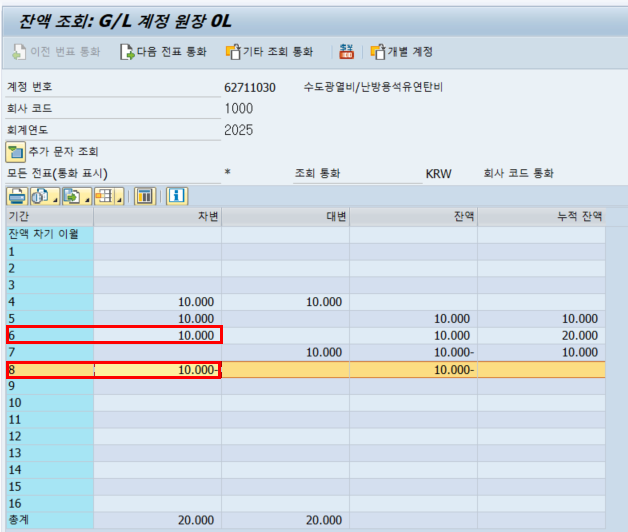This screenshot has width=628, height=532.
Task: Click period 9 row label
Action: 50,386
